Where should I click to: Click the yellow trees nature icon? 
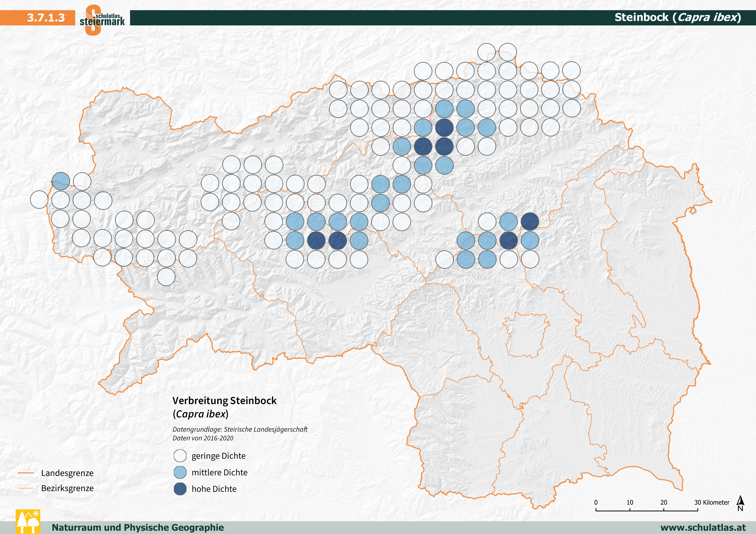[28, 522]
